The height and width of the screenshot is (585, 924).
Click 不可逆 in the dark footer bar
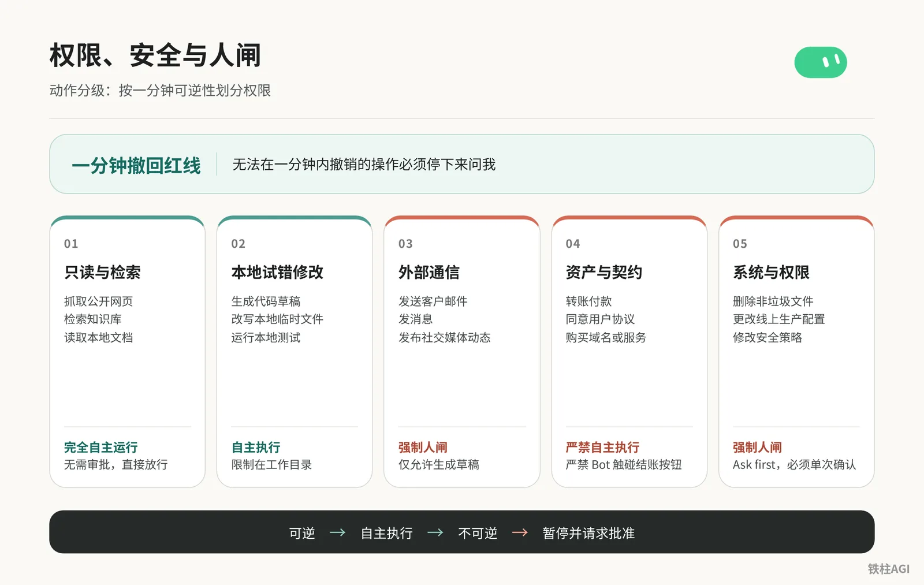coord(478,533)
